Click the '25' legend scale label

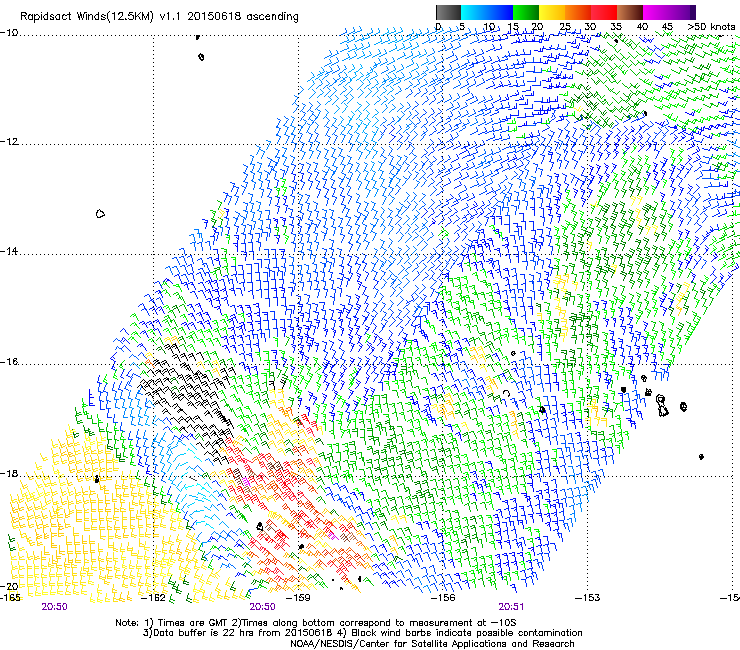pyautogui.click(x=565, y=27)
